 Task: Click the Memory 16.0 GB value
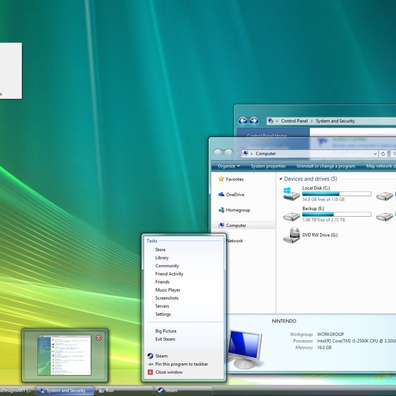(324, 347)
